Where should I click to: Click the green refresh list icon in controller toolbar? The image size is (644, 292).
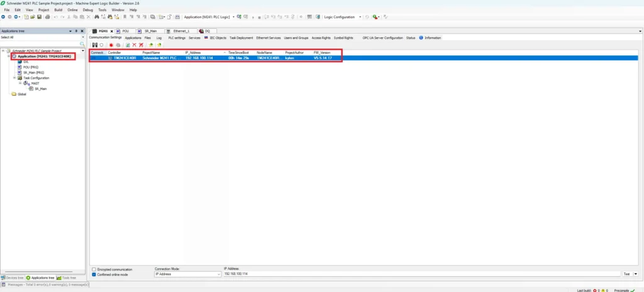(128, 45)
